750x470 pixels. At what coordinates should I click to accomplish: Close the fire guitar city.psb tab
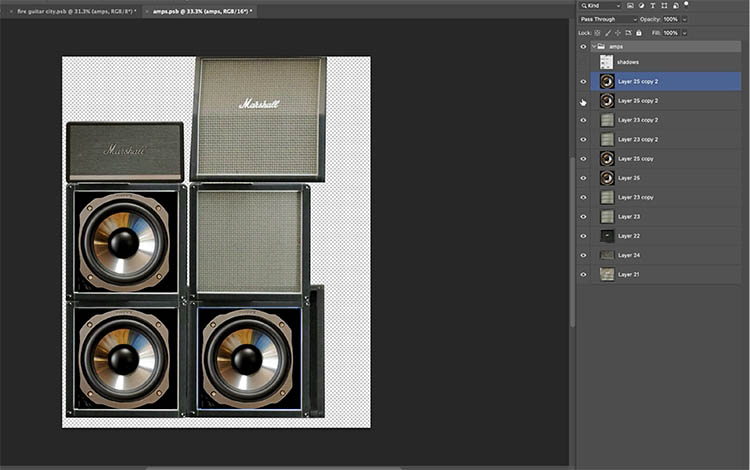(x=11, y=11)
